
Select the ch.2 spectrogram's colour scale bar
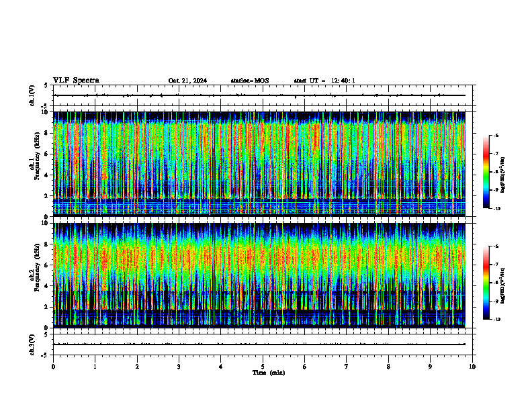[x=486, y=283]
